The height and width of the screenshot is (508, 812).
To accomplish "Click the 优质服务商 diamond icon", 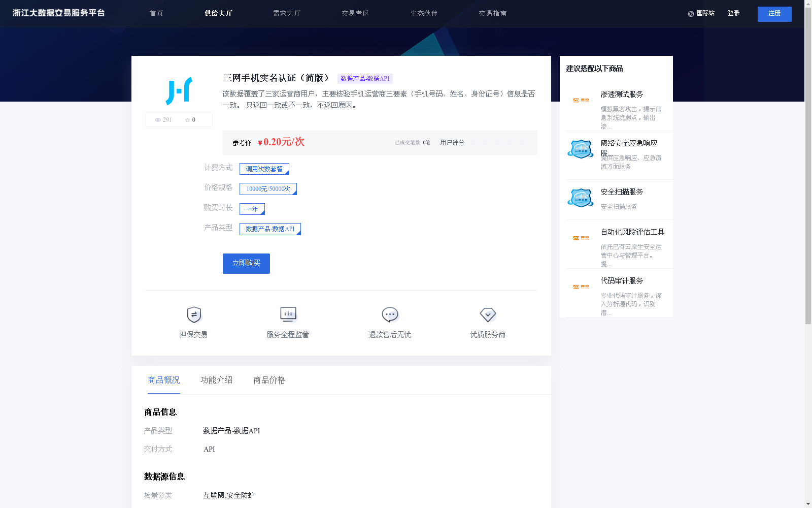I will pos(488,314).
